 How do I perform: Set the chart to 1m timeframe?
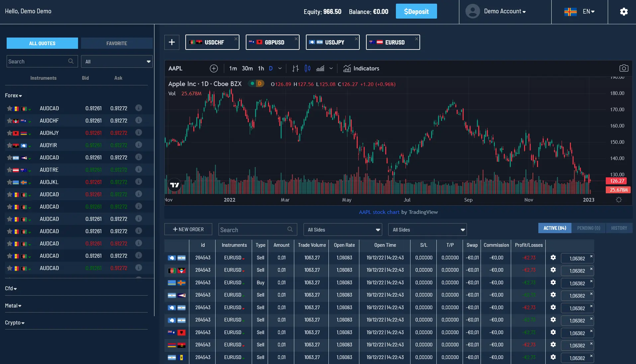233,68
